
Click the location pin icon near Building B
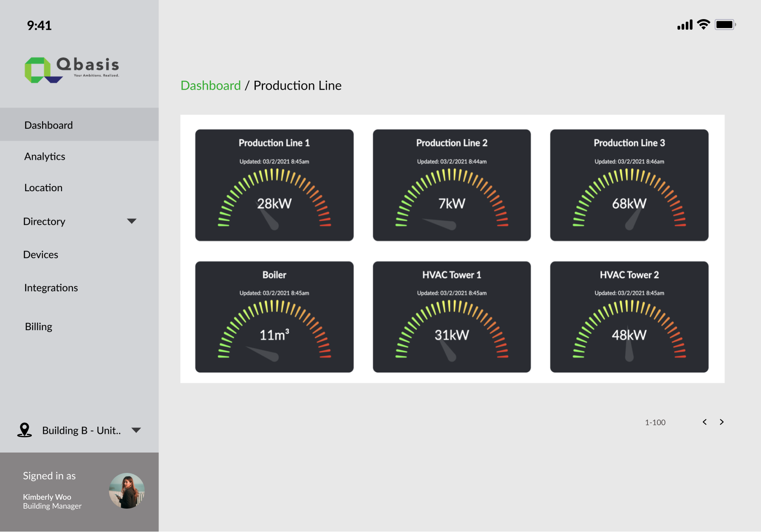(x=25, y=430)
